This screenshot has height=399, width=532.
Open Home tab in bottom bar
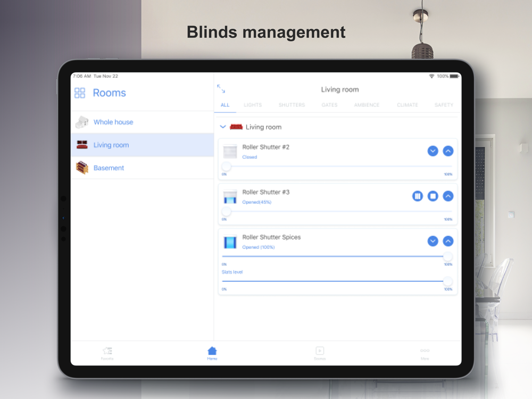point(212,353)
